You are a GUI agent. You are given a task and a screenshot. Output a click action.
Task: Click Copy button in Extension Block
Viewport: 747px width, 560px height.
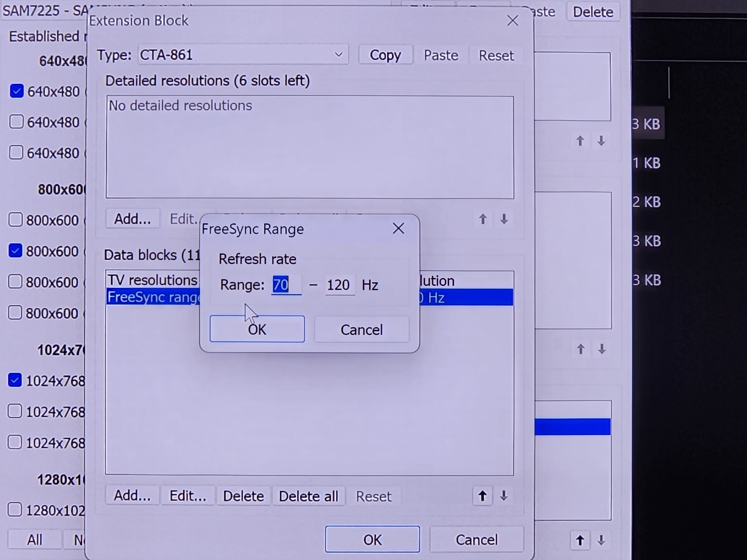(x=385, y=55)
